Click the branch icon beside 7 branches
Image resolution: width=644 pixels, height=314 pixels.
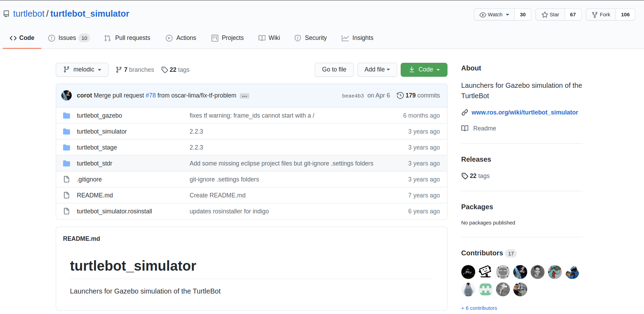pos(119,70)
